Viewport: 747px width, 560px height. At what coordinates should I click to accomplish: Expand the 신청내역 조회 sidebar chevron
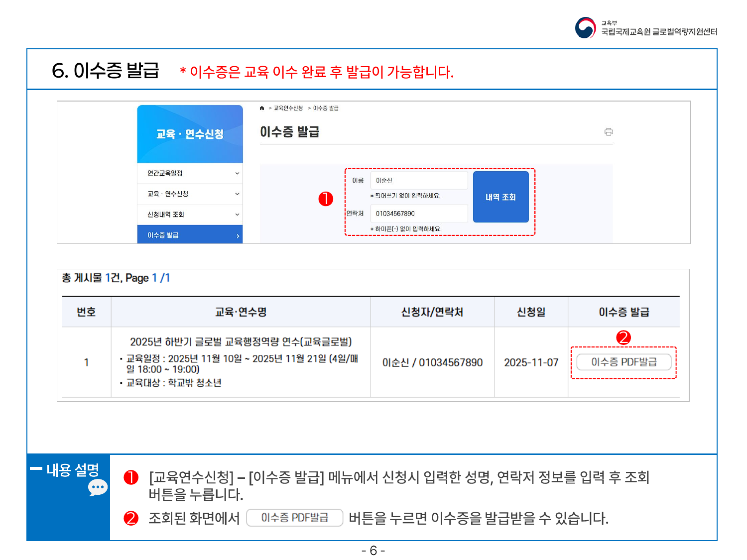(x=237, y=215)
